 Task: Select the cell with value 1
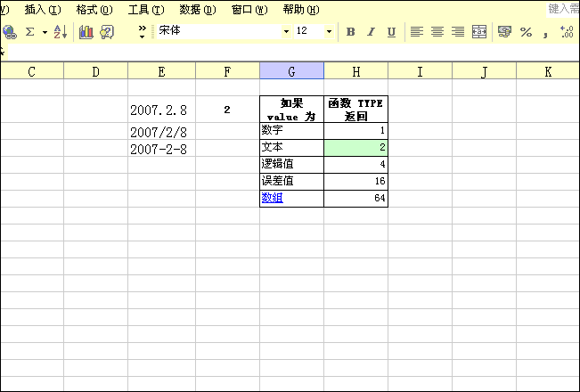click(x=355, y=131)
